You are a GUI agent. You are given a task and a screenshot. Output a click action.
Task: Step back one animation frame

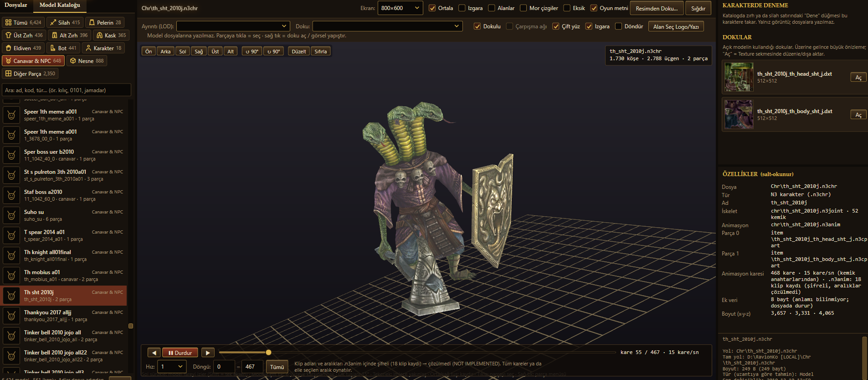[154, 353]
